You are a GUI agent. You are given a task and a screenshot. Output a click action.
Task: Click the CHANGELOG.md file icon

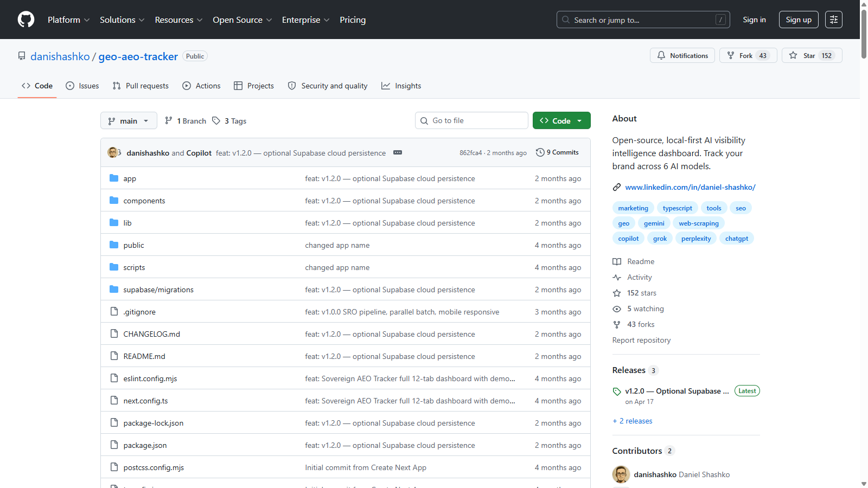114,334
